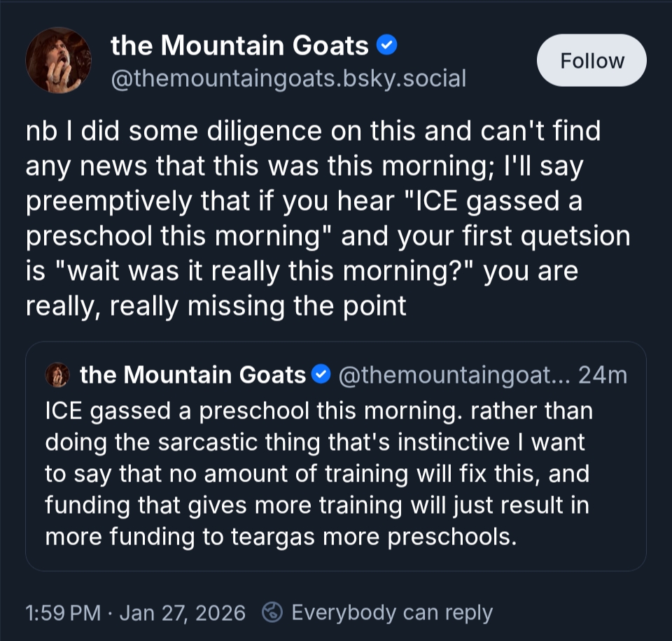The height and width of the screenshot is (641, 672).
Task: Click the blue verified badge beside the main name
Action: click(387, 46)
